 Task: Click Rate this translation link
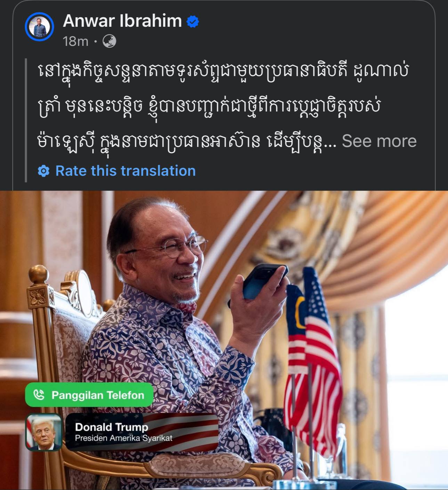point(125,171)
